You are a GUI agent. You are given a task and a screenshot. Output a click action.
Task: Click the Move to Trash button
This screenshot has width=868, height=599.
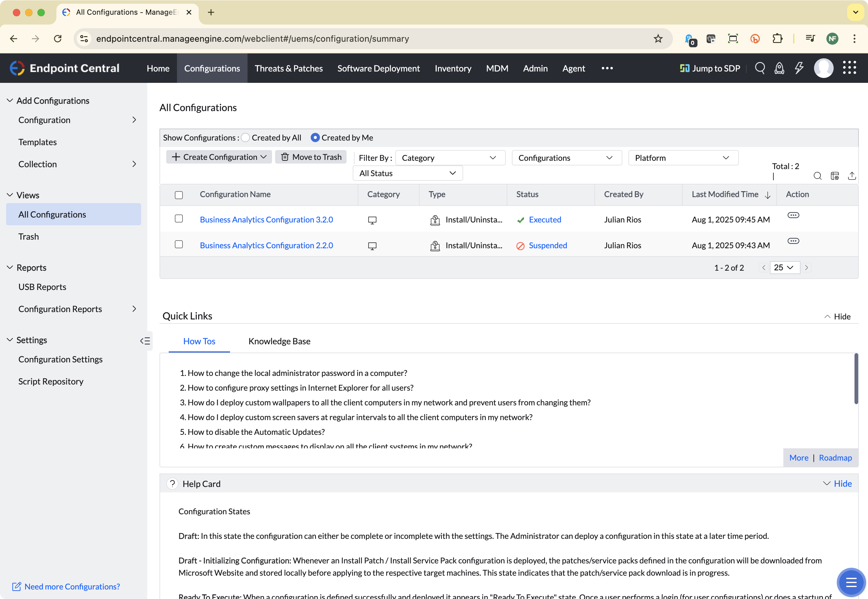[x=311, y=157]
